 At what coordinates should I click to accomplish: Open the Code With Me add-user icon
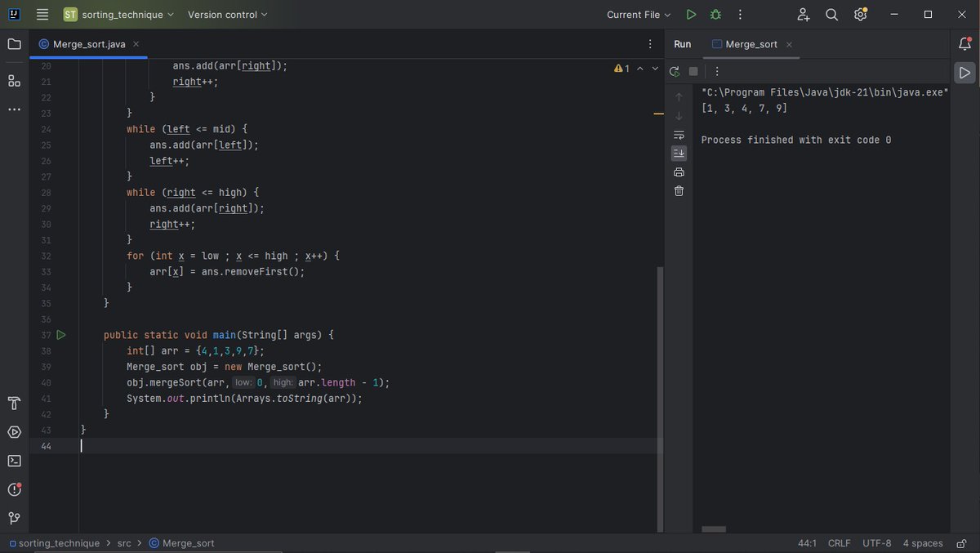[x=804, y=15]
